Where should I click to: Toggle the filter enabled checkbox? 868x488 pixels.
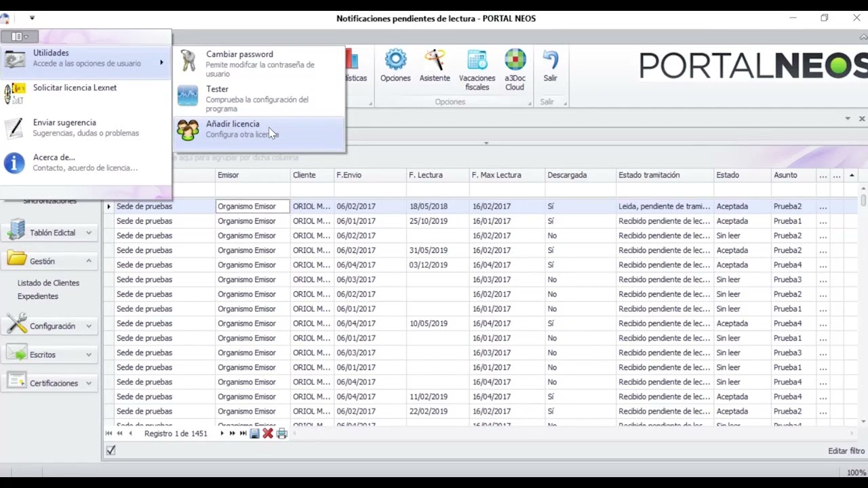[x=111, y=450]
